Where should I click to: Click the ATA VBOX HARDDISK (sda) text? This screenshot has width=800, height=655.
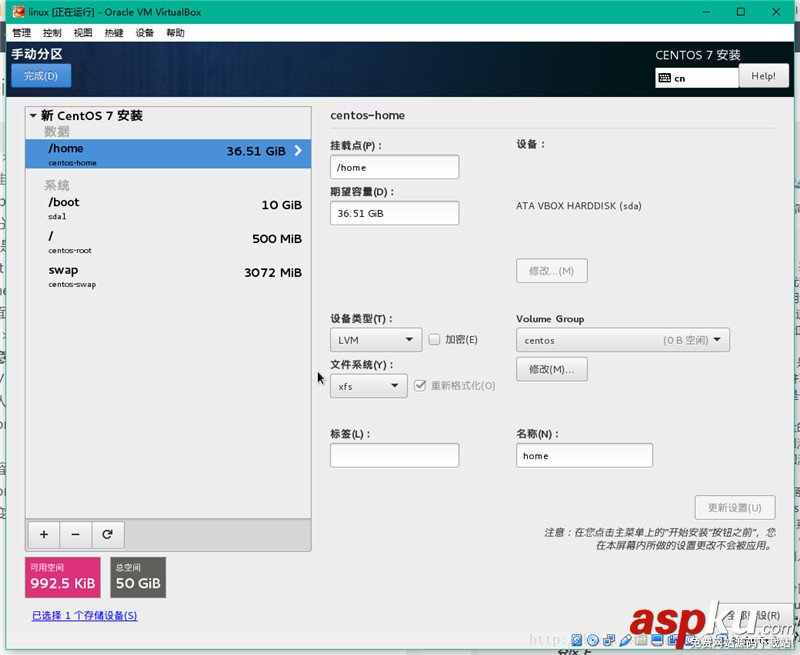click(x=579, y=206)
